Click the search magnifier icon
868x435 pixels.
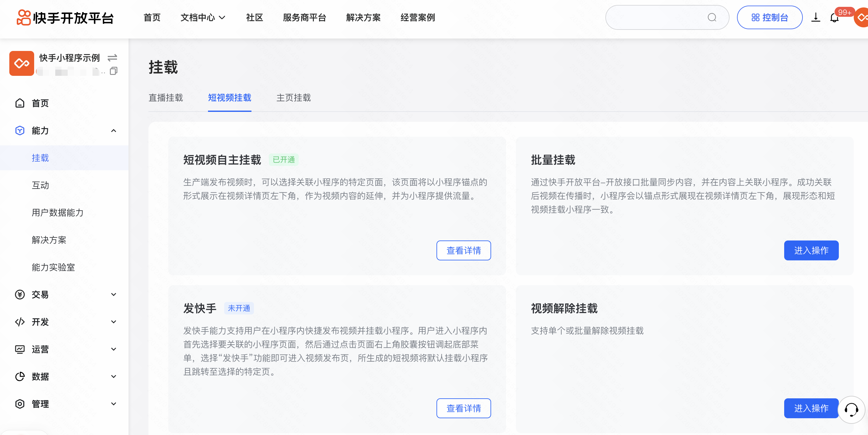click(712, 17)
